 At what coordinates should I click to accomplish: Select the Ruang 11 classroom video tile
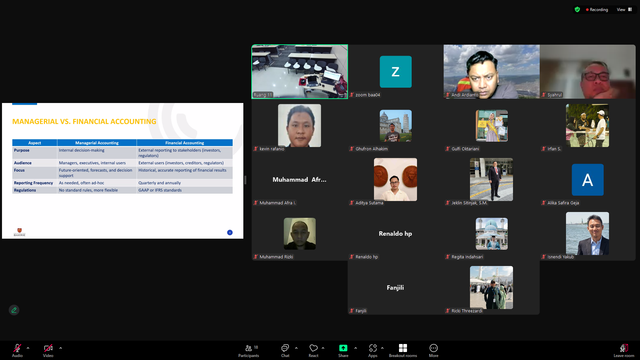click(300, 71)
